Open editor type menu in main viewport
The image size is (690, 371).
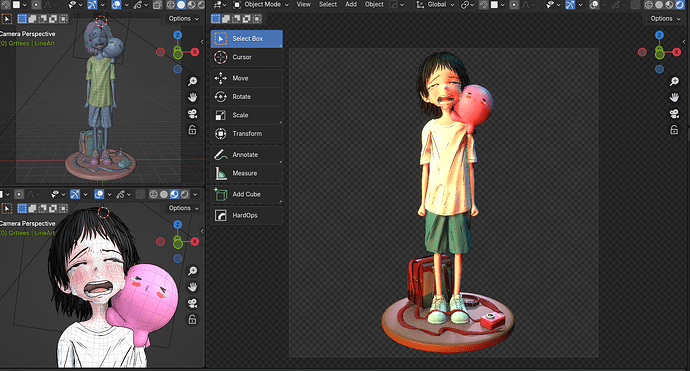pos(219,5)
